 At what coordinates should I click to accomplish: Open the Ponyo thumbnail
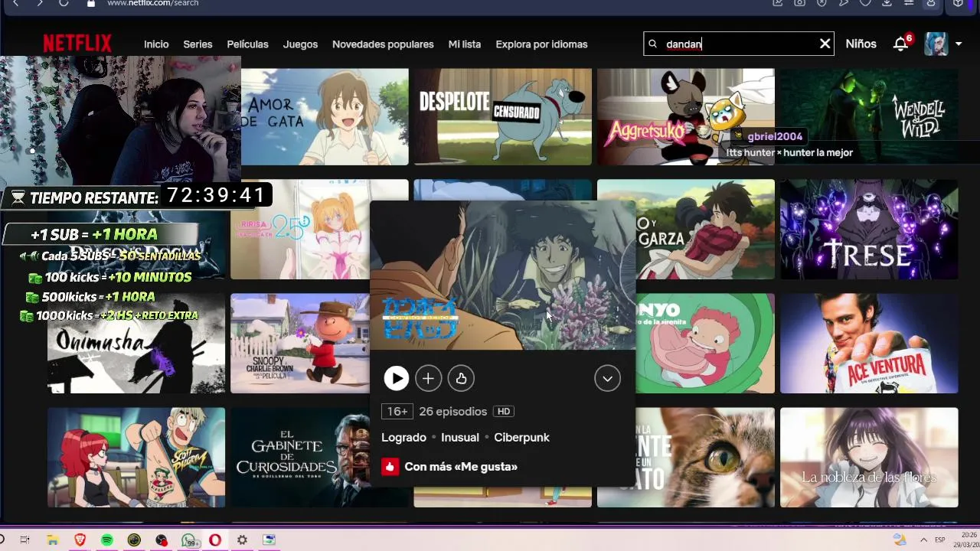pyautogui.click(x=705, y=343)
